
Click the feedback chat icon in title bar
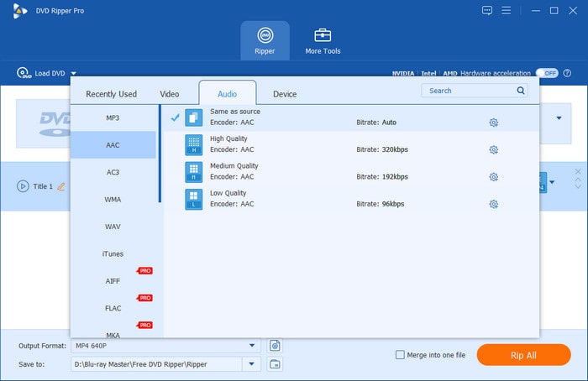pyautogui.click(x=487, y=11)
